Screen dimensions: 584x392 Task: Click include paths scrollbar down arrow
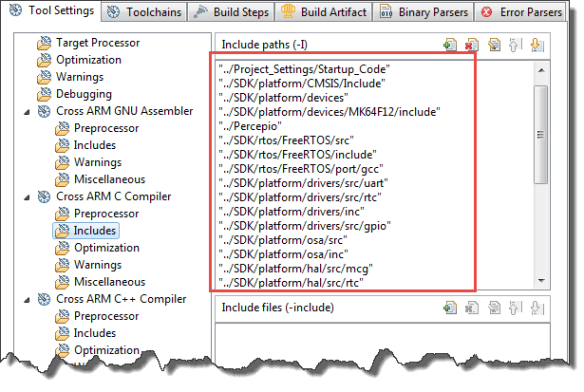click(541, 281)
